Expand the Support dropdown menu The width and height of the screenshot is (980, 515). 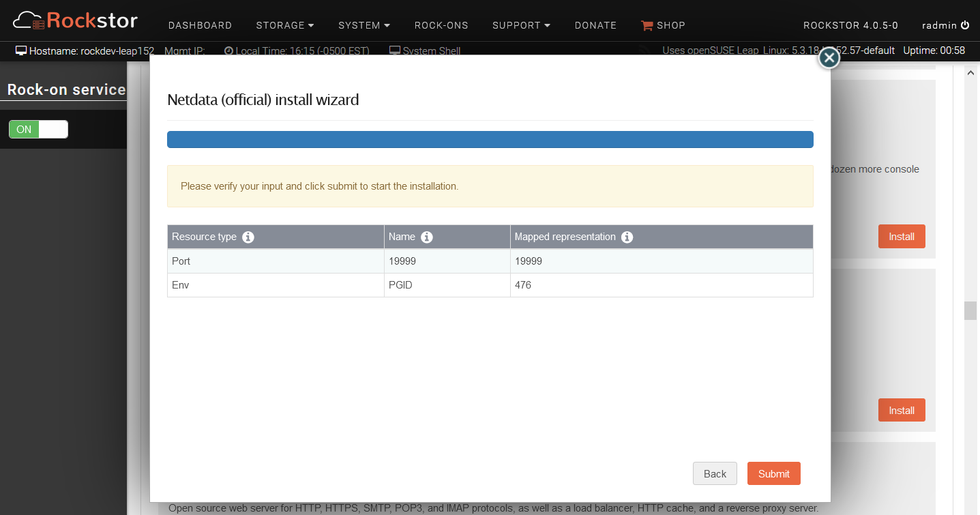[521, 25]
